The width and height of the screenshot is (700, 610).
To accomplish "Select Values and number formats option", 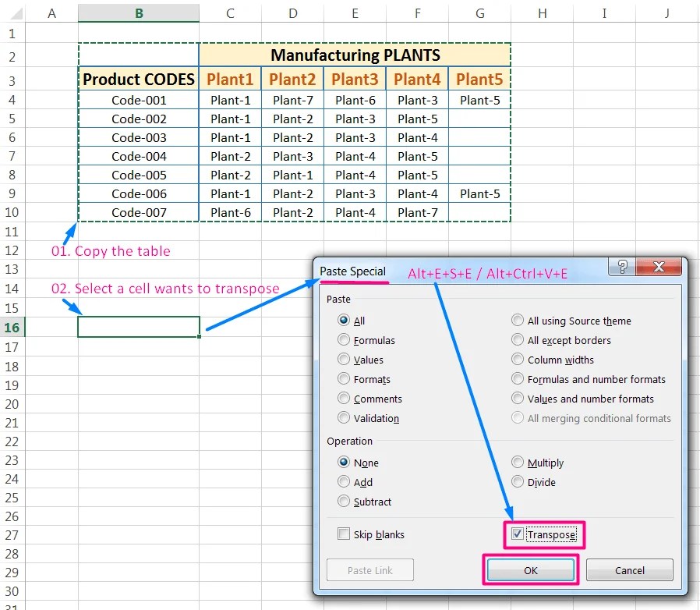I will pyautogui.click(x=517, y=399).
